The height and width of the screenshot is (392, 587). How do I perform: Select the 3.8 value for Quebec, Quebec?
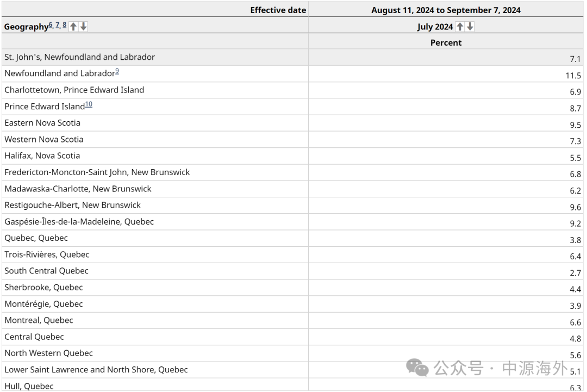tap(576, 240)
